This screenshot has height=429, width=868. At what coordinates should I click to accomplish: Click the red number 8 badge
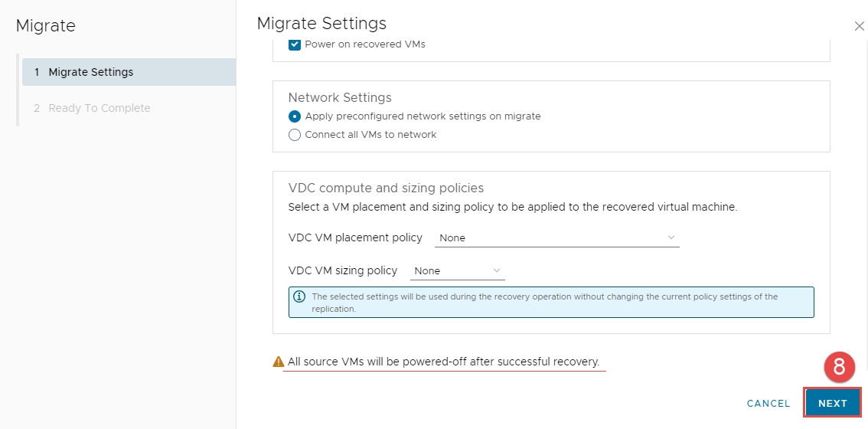pos(839,368)
